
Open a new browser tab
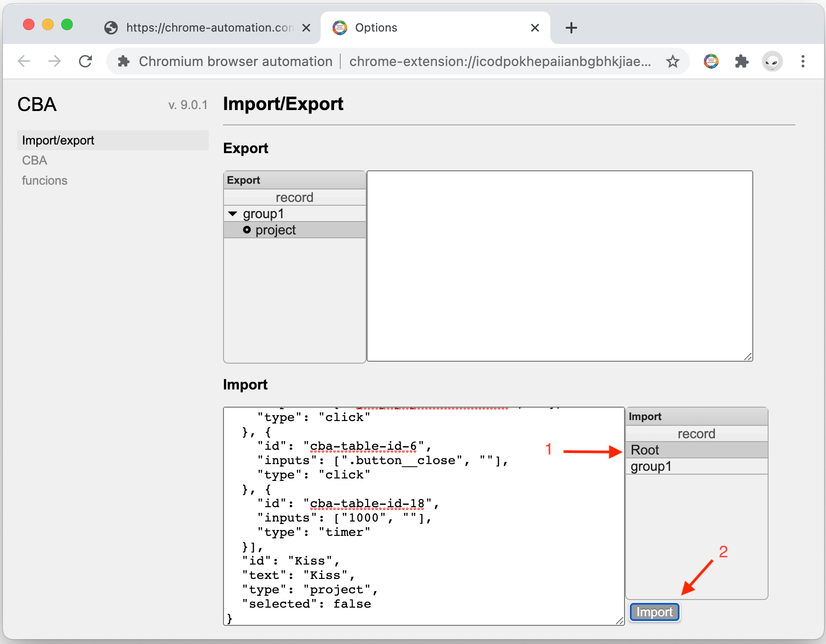(x=571, y=28)
